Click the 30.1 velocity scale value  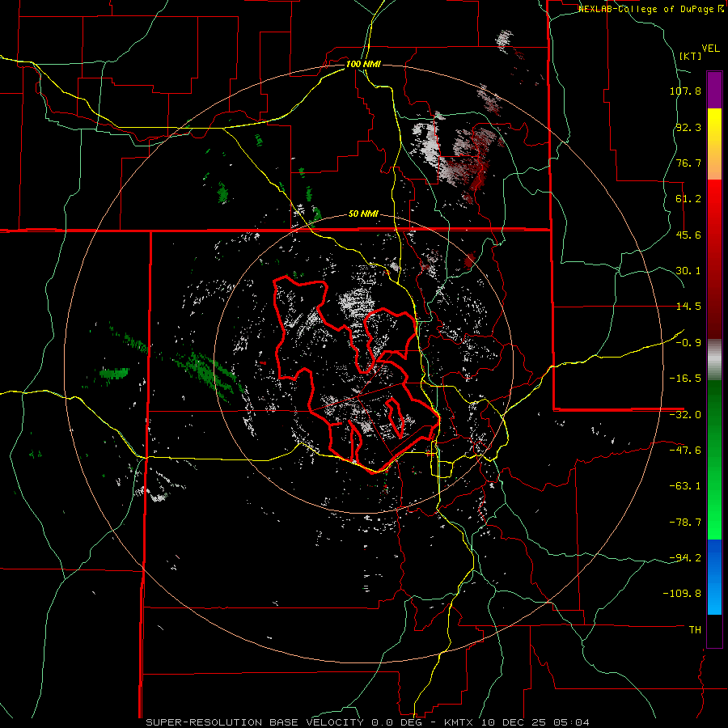[688, 271]
